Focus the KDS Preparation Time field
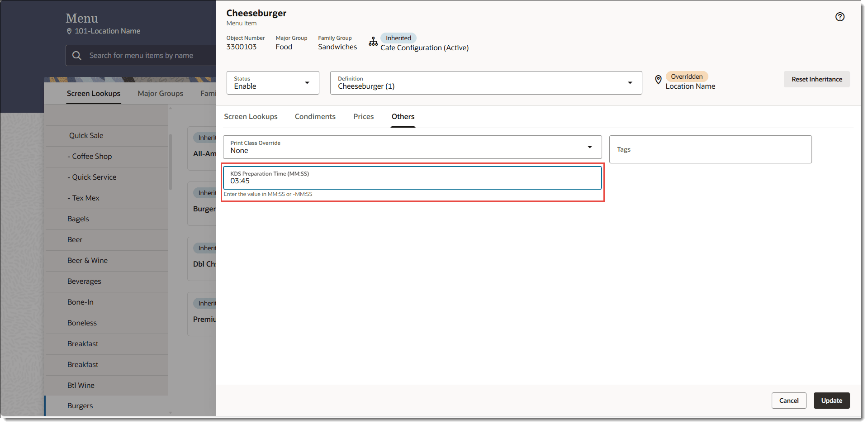 [x=412, y=178]
